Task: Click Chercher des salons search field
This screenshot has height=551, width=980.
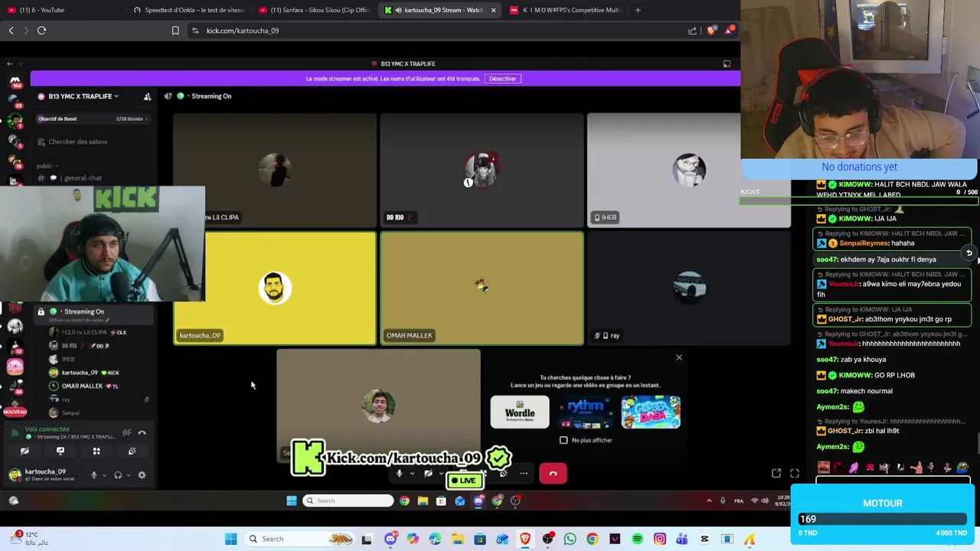Action: point(94,142)
